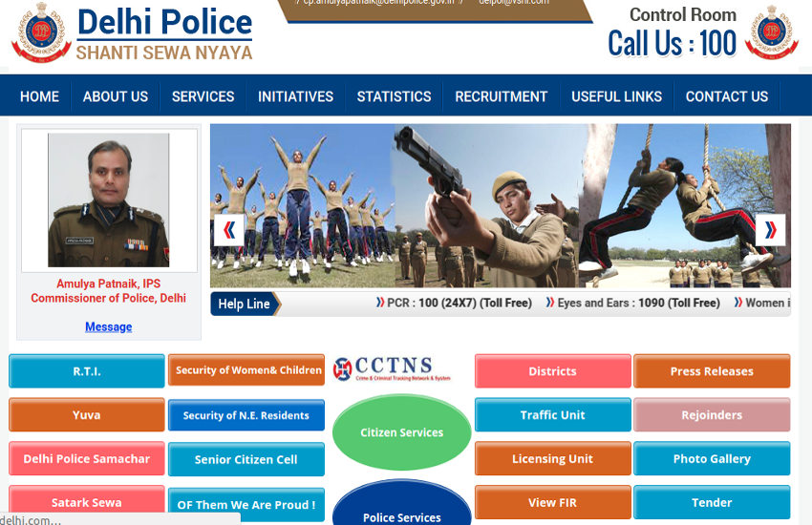Open the Citizen Services green oval
This screenshot has height=525, width=812.
point(401,432)
